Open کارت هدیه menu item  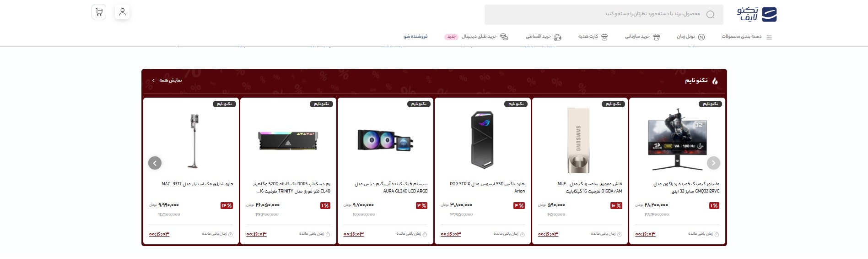point(593,37)
